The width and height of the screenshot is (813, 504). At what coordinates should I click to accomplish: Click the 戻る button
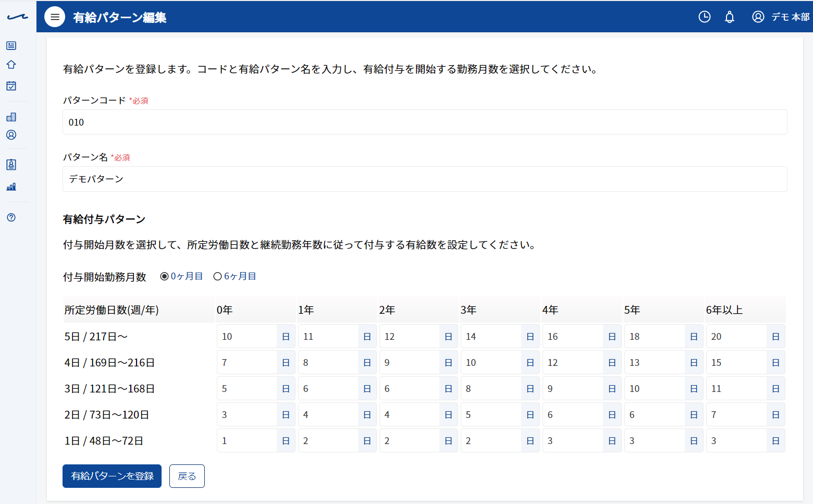pyautogui.click(x=187, y=476)
